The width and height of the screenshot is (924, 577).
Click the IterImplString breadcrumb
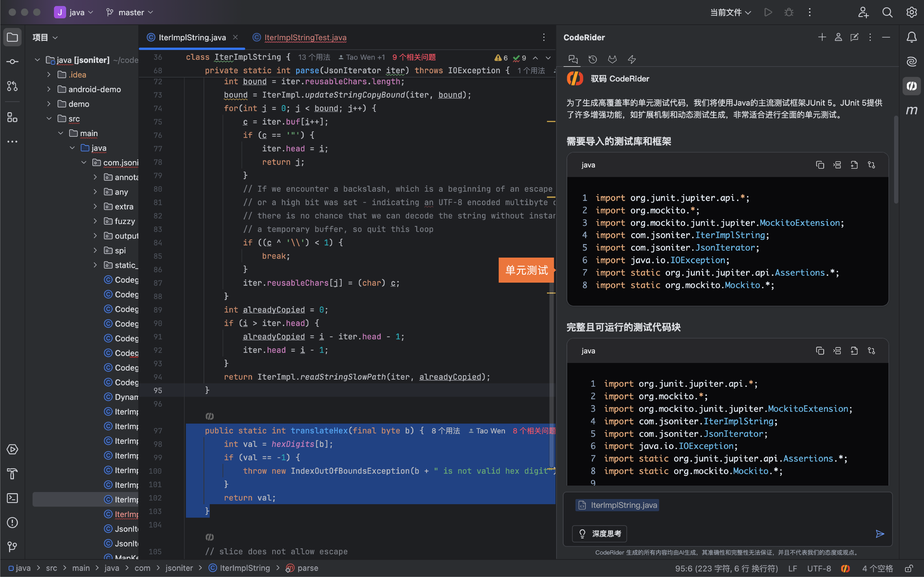click(x=239, y=568)
